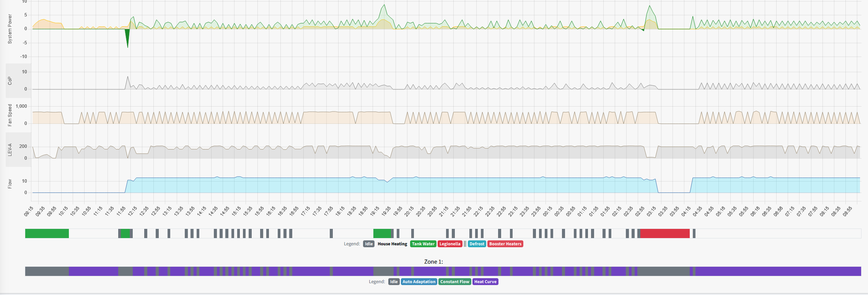Select the Defrost legend badge
This screenshot has width=868, height=295.
(477, 244)
